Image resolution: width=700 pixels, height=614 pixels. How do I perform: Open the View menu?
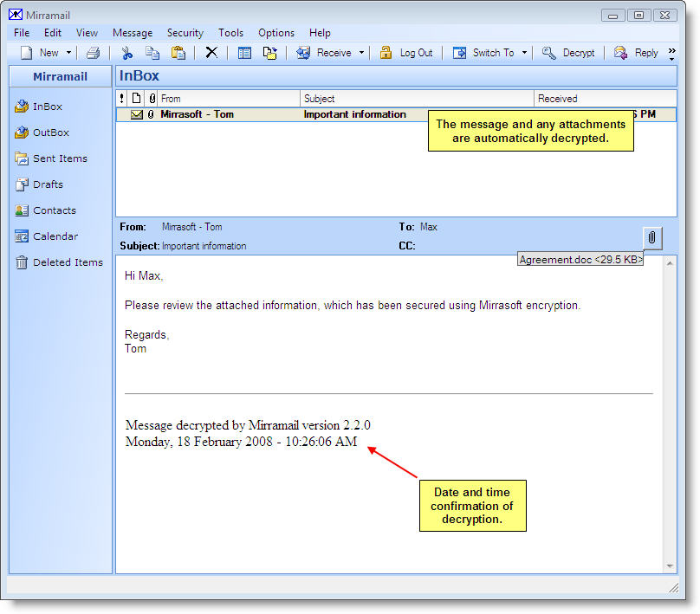(87, 33)
